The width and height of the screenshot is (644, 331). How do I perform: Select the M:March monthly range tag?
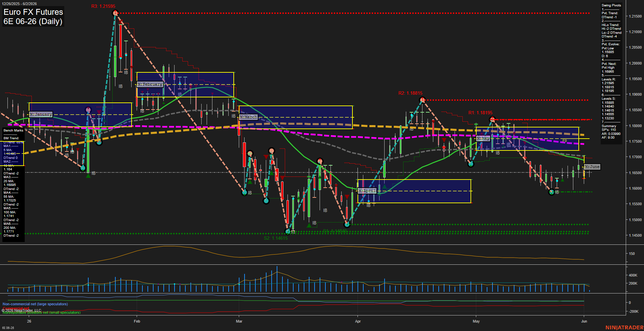(249, 117)
